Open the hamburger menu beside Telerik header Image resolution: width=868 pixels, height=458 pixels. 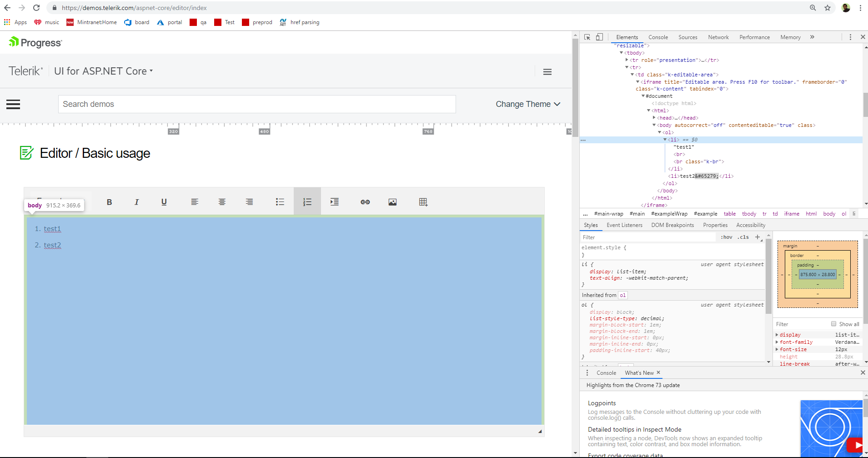pos(547,72)
